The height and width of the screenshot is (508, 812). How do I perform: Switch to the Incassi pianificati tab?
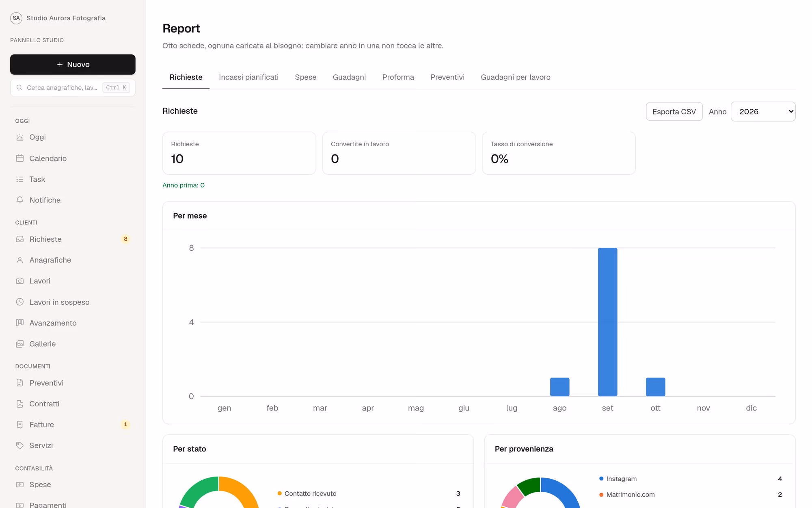[248, 77]
